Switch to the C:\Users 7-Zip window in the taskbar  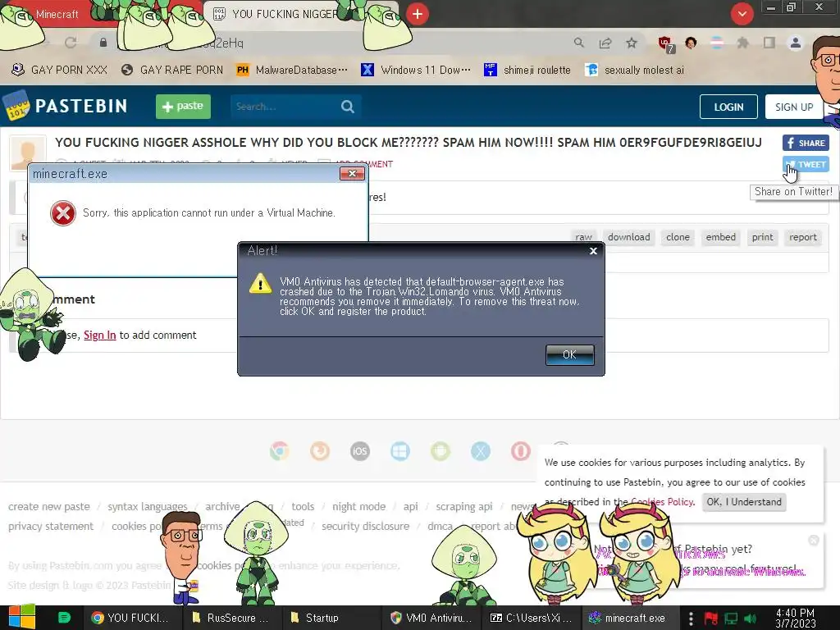(531, 618)
